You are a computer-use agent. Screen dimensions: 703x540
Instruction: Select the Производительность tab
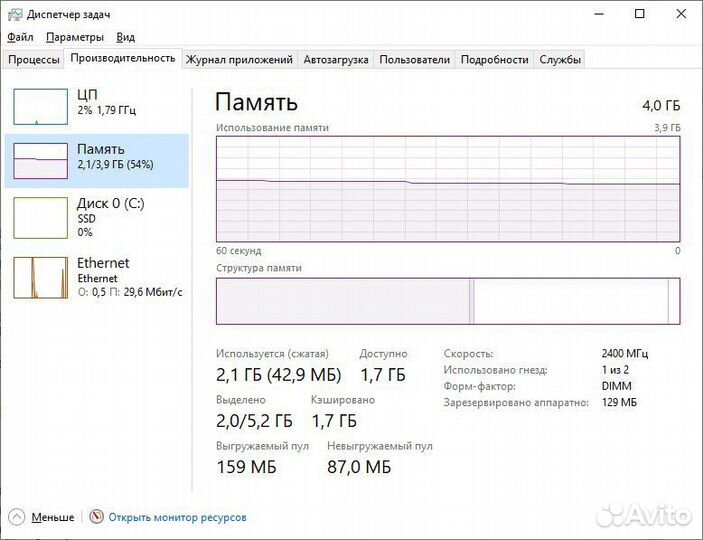pos(123,58)
